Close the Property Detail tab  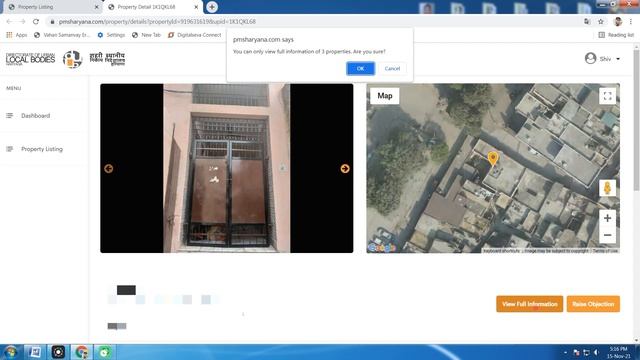196,7
